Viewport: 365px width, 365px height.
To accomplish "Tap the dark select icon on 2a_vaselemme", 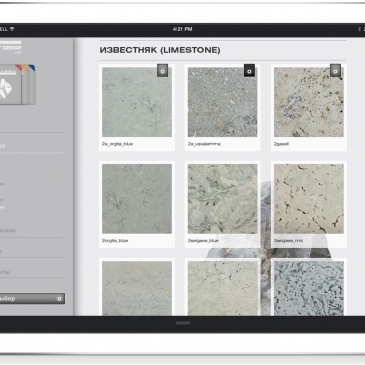I will click(249, 70).
